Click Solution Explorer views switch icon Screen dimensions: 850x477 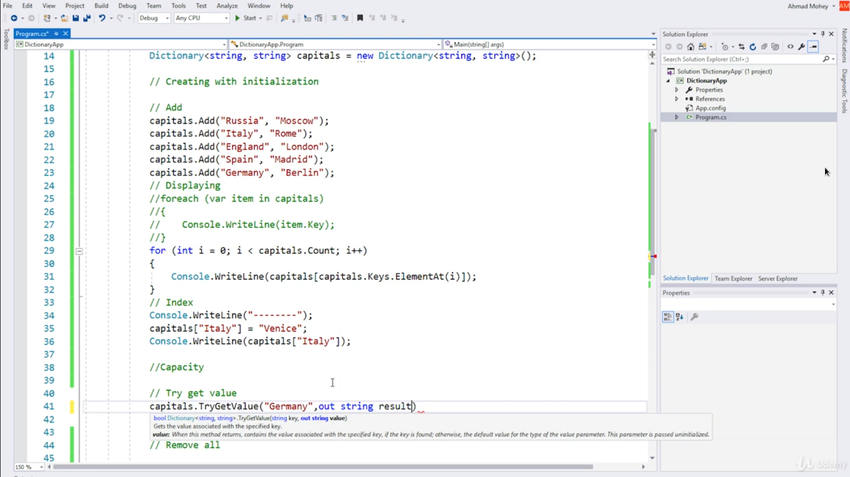pos(703,47)
